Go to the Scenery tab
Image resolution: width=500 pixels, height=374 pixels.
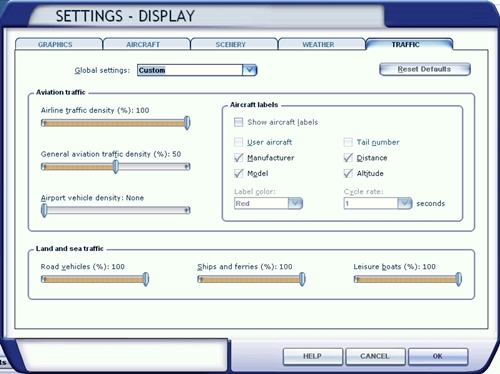point(234,44)
